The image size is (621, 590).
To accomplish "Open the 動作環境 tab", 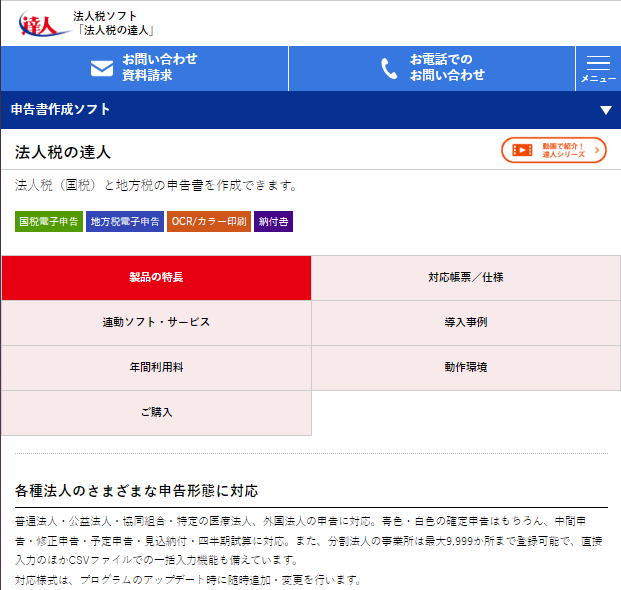I will click(x=465, y=368).
